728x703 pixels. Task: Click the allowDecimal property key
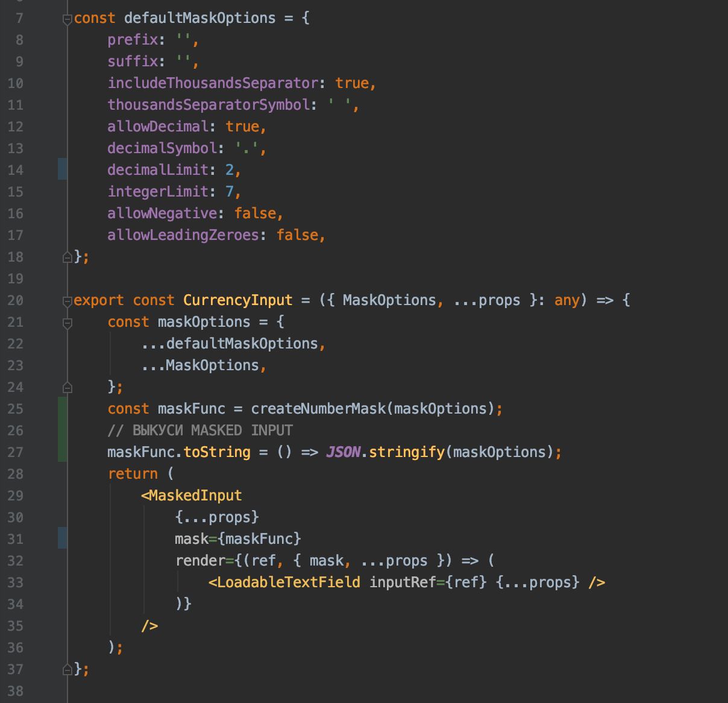pos(158,127)
